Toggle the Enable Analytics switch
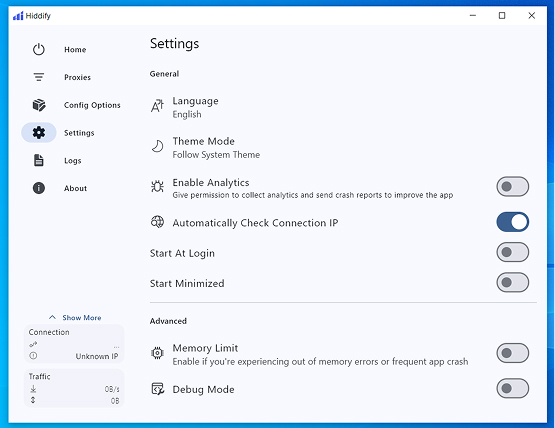Screen dimensions: 555x428 513,187
